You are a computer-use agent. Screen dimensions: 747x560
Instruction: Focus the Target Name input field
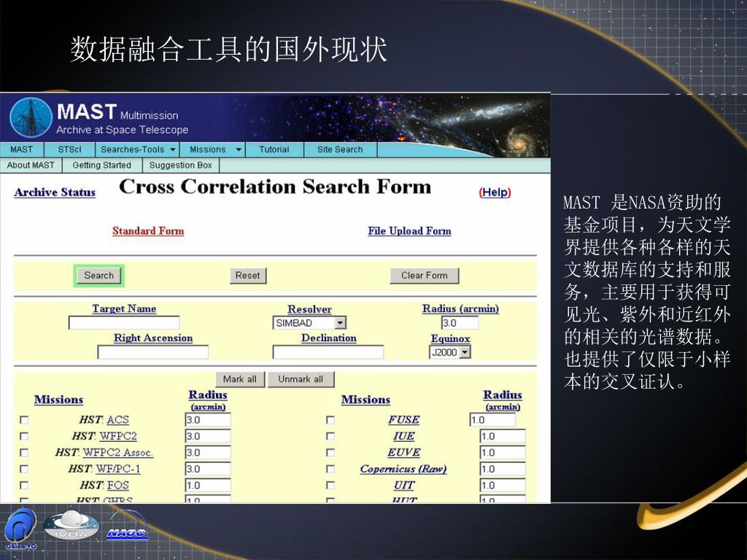[124, 323]
